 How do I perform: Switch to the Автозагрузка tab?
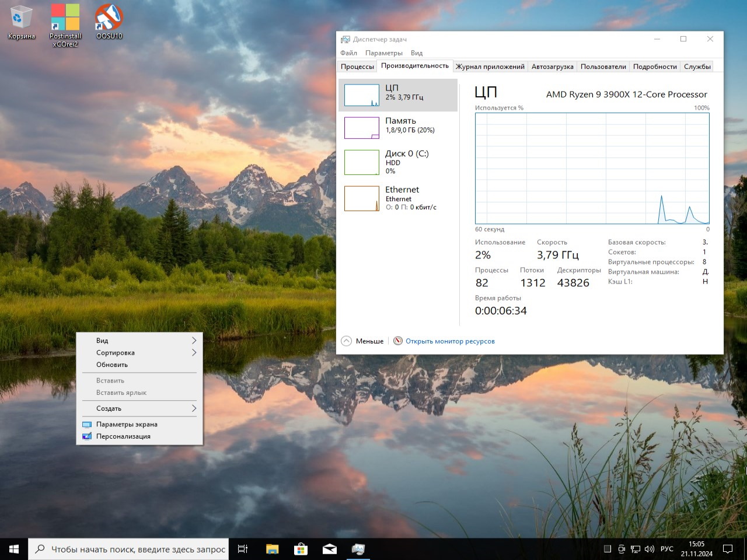(x=552, y=66)
